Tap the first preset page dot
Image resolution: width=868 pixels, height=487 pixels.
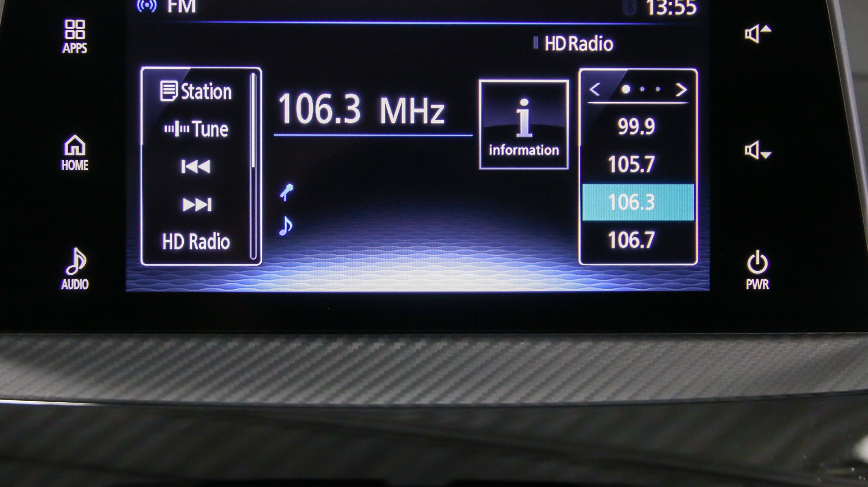pos(626,90)
